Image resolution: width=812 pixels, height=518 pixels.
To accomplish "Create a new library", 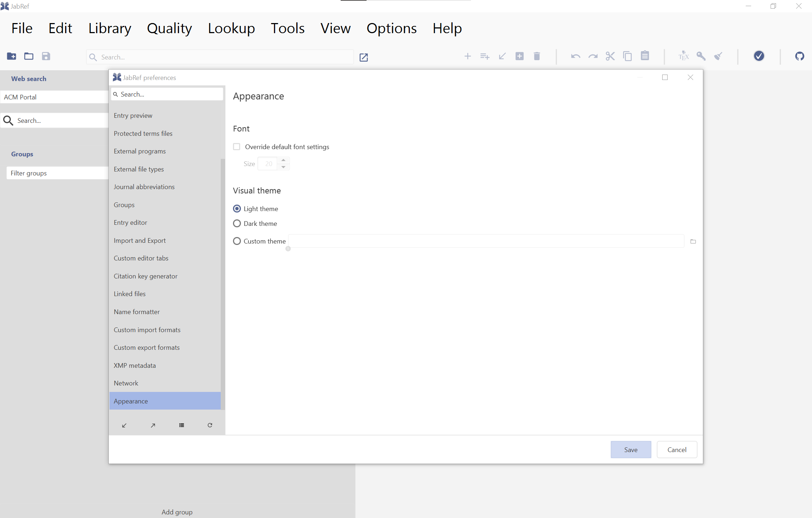I will (x=12, y=56).
